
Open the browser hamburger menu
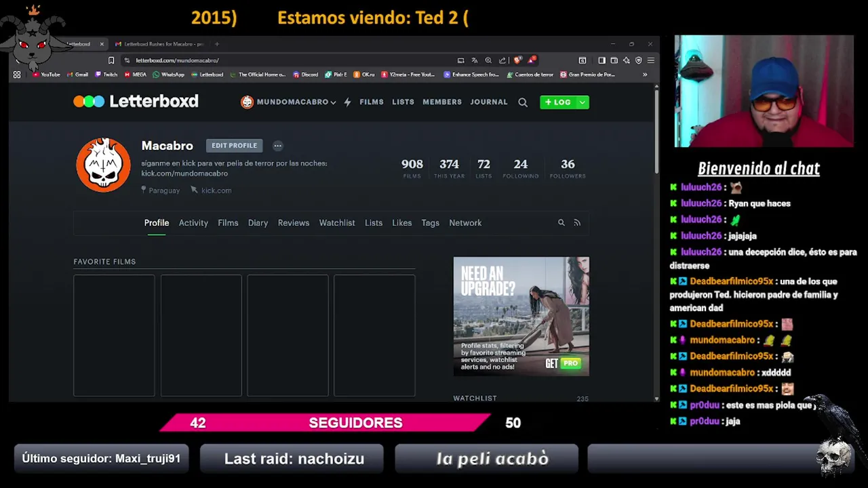650,60
